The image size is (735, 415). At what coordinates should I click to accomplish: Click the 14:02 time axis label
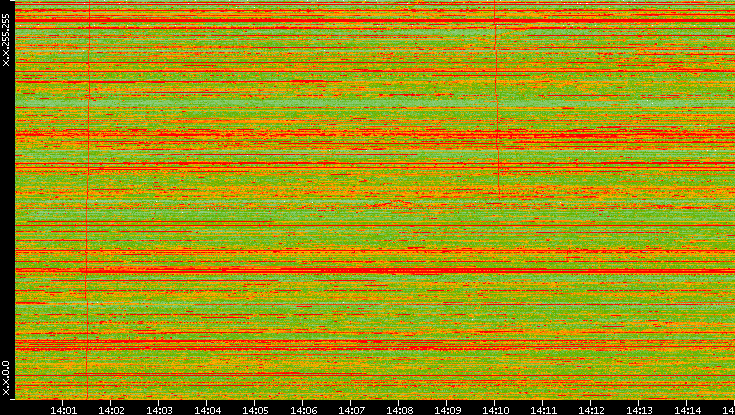click(x=111, y=410)
